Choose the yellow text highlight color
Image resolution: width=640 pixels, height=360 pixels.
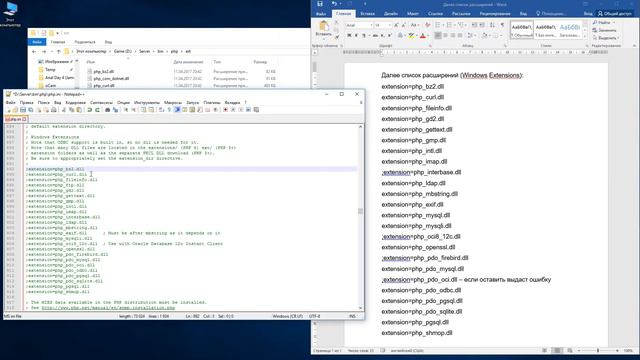point(411,36)
